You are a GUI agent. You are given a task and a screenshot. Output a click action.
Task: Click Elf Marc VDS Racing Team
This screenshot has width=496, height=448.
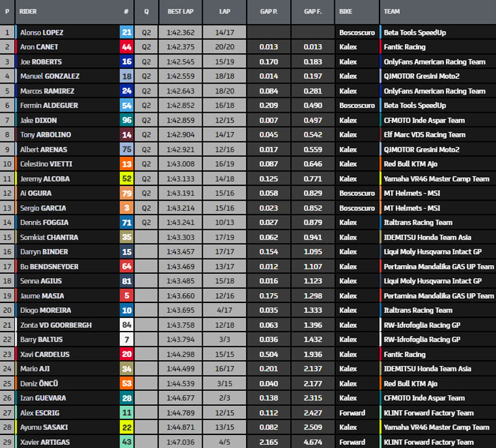424,134
